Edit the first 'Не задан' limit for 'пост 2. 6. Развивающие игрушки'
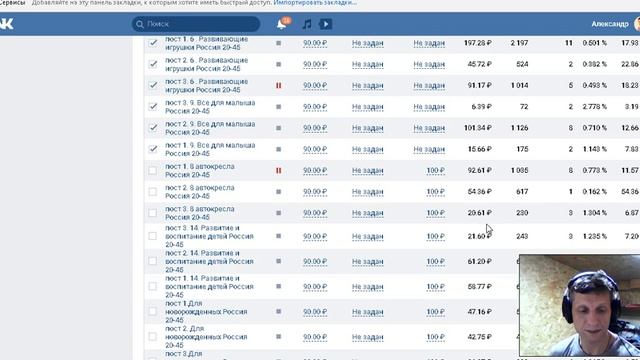 (367, 64)
